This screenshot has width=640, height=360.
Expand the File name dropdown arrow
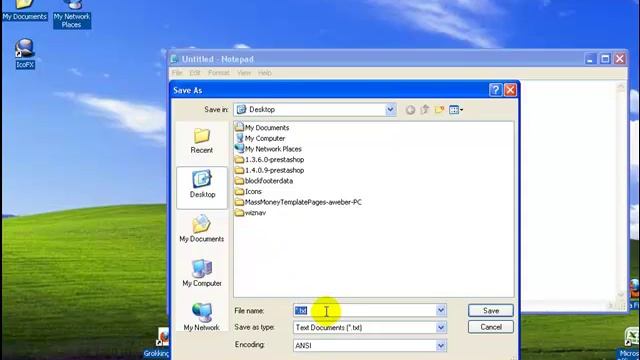click(x=441, y=311)
